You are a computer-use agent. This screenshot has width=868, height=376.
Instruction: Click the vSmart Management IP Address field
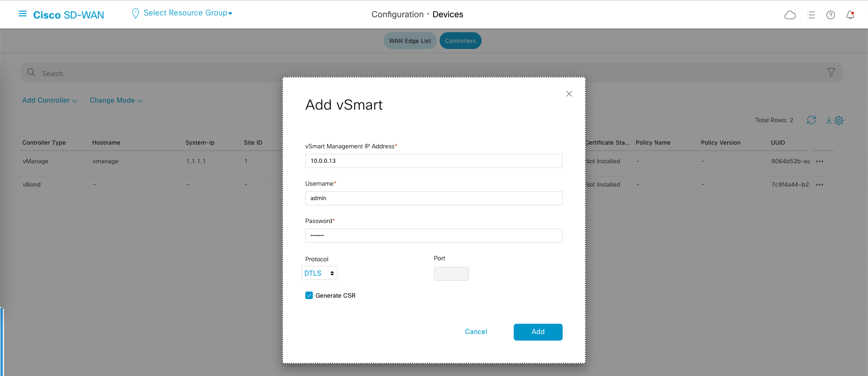[434, 161]
